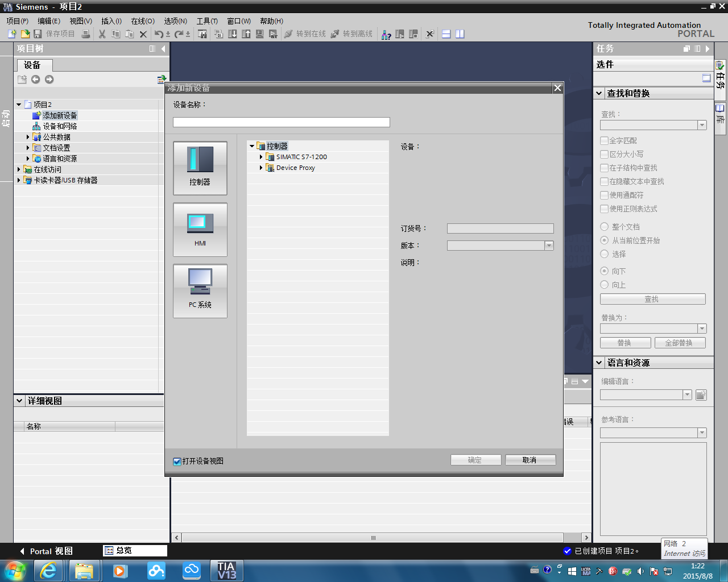This screenshot has height=582, width=728.
Task: Expand the Device Proxy tree node
Action: 261,168
